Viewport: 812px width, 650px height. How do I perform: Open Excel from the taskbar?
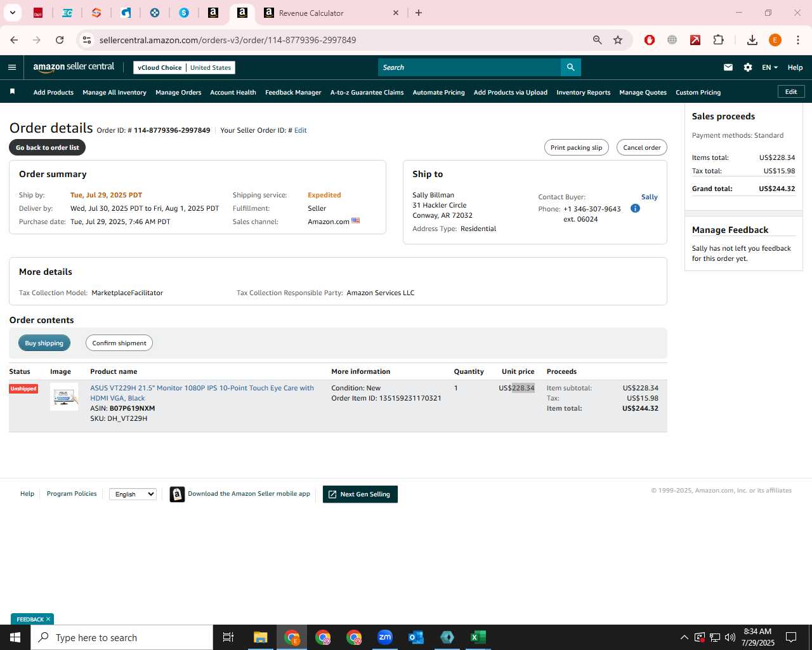478,637
